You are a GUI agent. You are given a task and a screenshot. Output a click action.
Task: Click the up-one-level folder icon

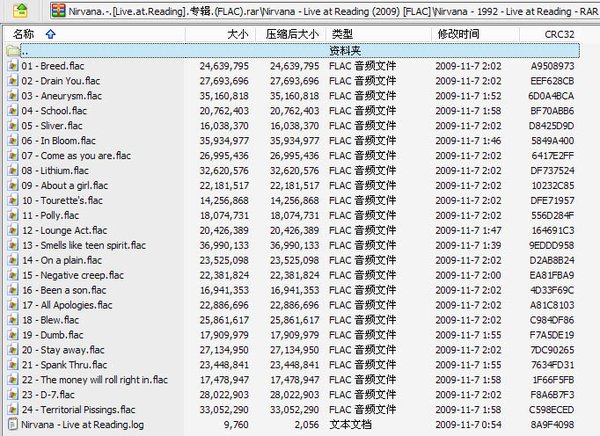pyautogui.click(x=21, y=10)
